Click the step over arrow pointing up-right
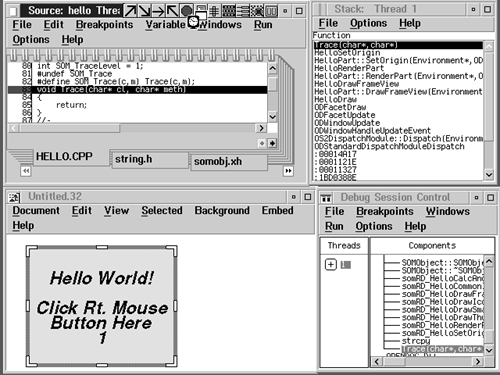Image resolution: width=500 pixels, height=375 pixels. tap(130, 11)
